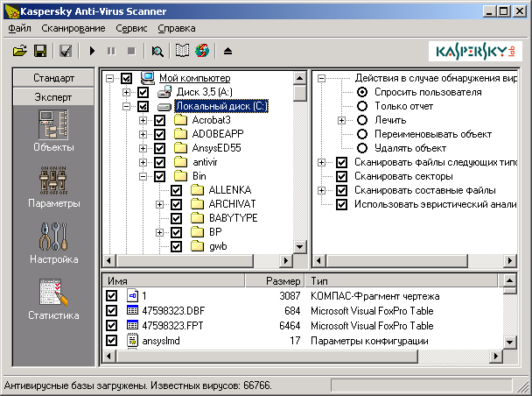Viewport: 532px width, 396px height.
Task: Select Переименовывать объект radio button
Action: 362,134
